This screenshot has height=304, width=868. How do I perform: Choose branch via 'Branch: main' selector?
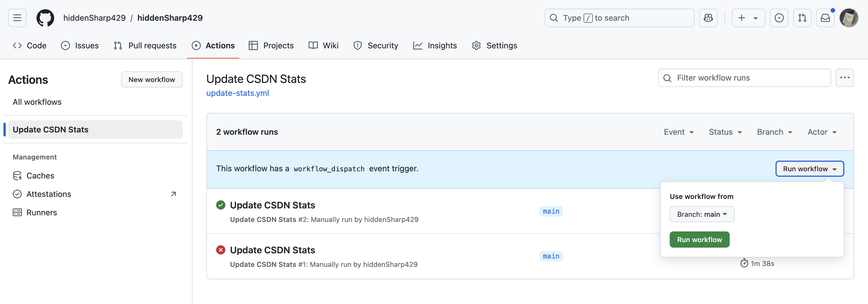click(x=702, y=214)
